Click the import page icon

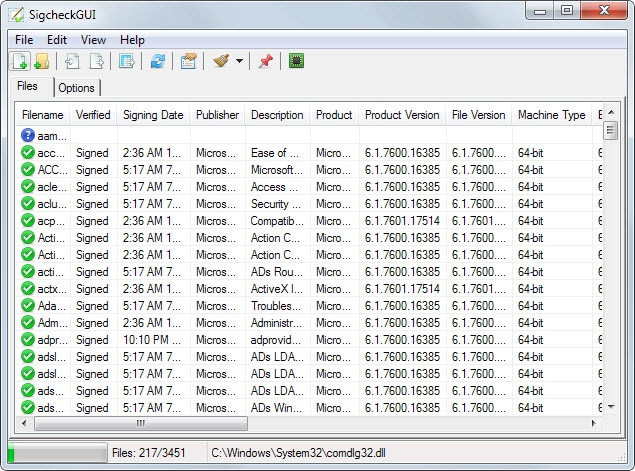point(72,62)
